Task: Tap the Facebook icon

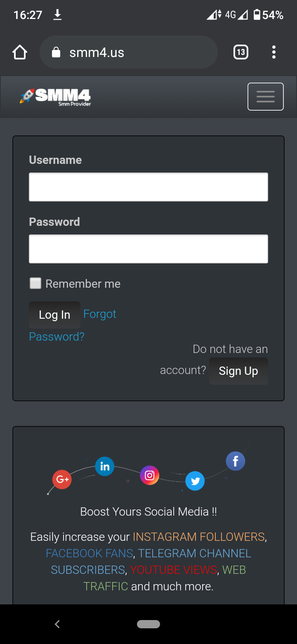Action: point(236,461)
